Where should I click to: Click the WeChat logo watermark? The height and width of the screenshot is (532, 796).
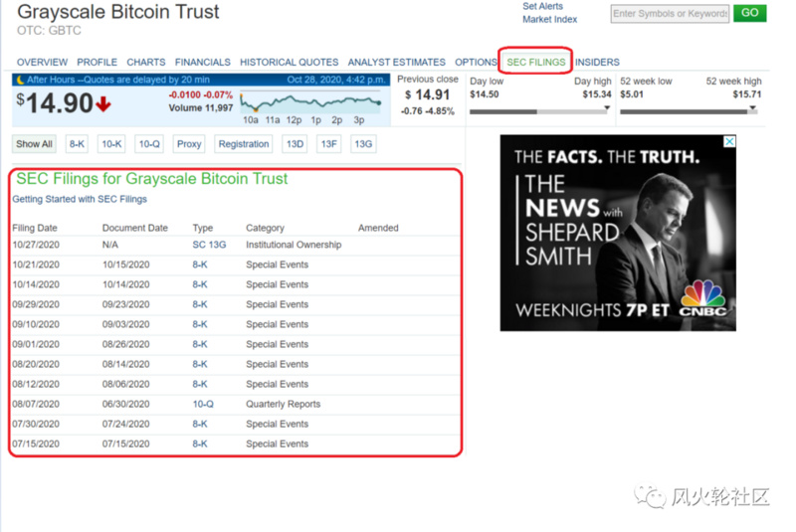click(x=652, y=496)
